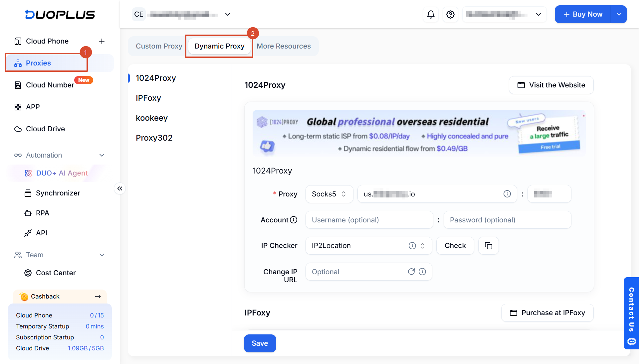Click the proxy host input field
The image size is (639, 364).
(437, 194)
